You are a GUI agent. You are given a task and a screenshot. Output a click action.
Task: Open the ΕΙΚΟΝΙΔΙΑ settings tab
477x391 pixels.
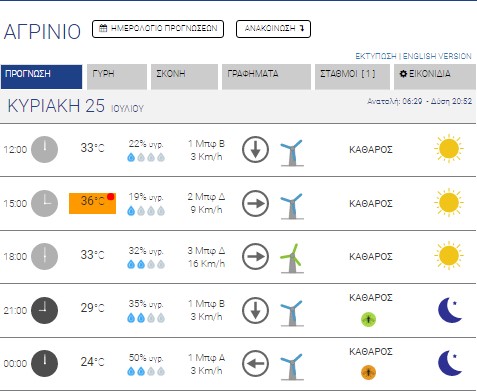coord(435,77)
